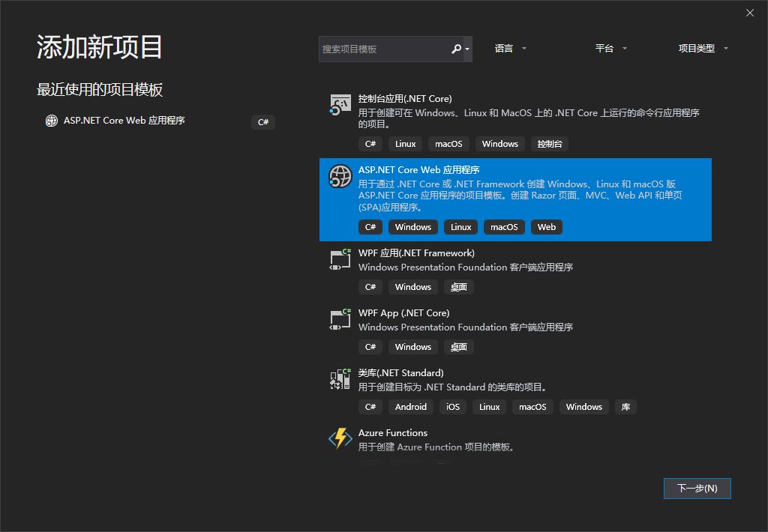Click the macOS tag under 控制台应用
The height and width of the screenshot is (532, 768).
[x=448, y=143]
